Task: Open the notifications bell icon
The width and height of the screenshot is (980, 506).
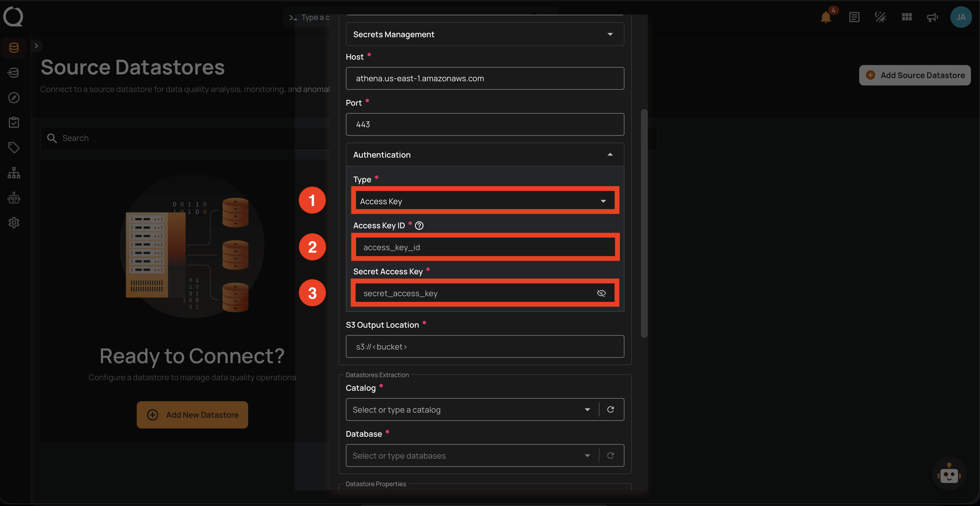Action: click(826, 17)
